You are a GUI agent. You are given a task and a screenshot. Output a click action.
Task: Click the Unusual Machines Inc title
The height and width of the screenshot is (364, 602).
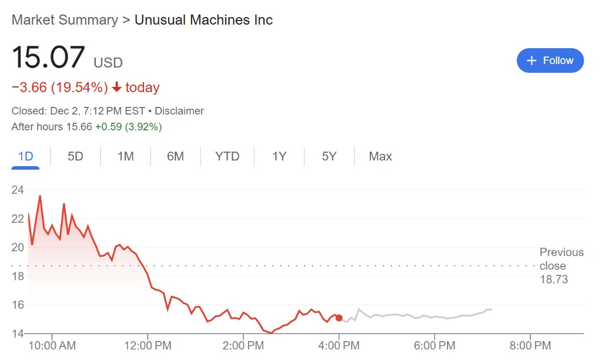point(203,20)
